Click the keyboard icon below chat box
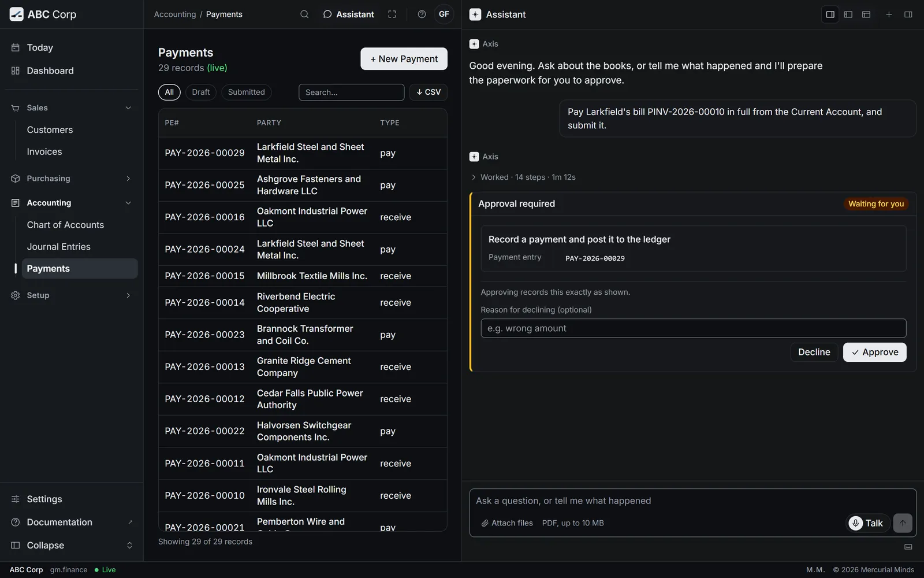 click(908, 547)
